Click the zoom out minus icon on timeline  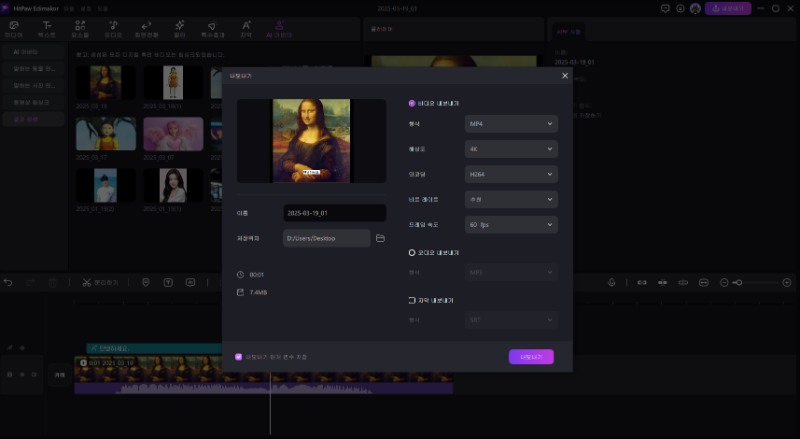(724, 283)
